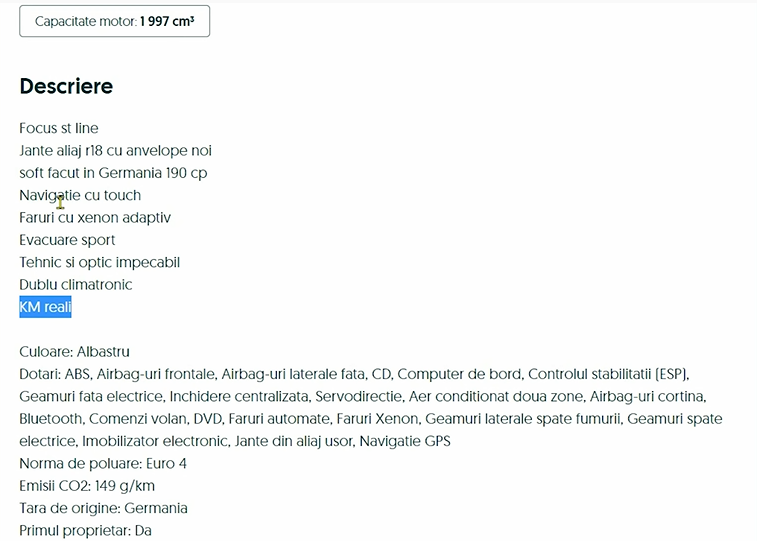Image resolution: width=757 pixels, height=541 pixels.
Task: Click the "Tara de origine: Germania" line
Action: coord(103,508)
